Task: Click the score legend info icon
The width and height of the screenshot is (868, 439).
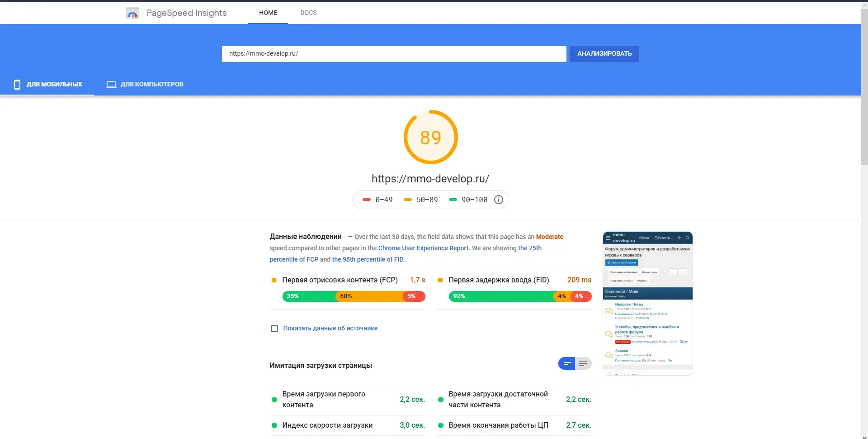Action: (x=498, y=200)
